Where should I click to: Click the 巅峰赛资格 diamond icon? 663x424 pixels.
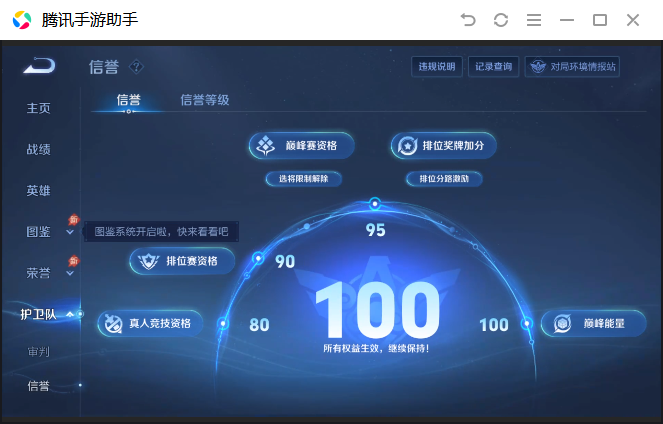(x=266, y=145)
